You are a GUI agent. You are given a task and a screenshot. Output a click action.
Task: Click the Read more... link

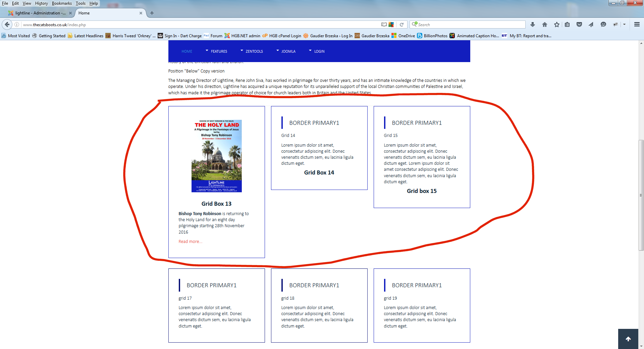point(190,242)
